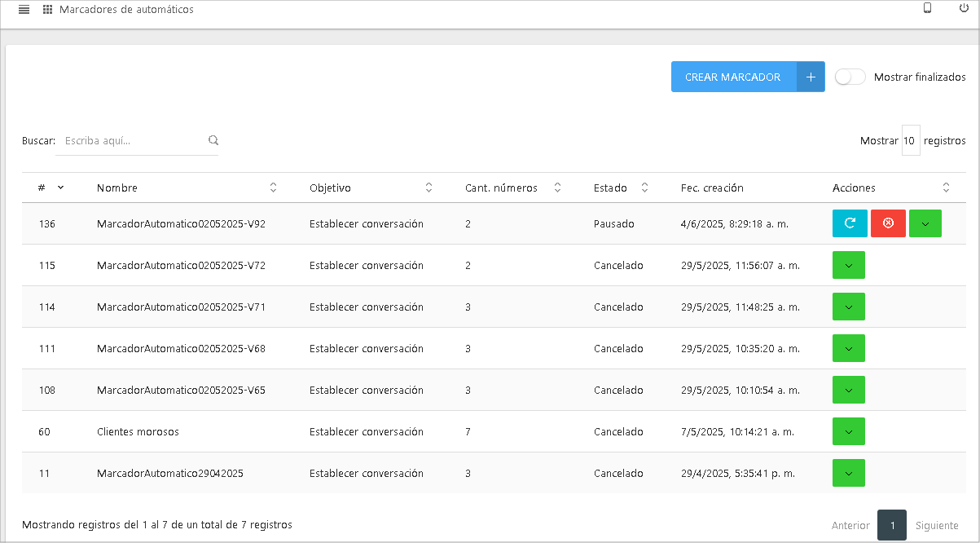
Task: Expand actions for marcador Clientes morosos
Action: tap(848, 431)
